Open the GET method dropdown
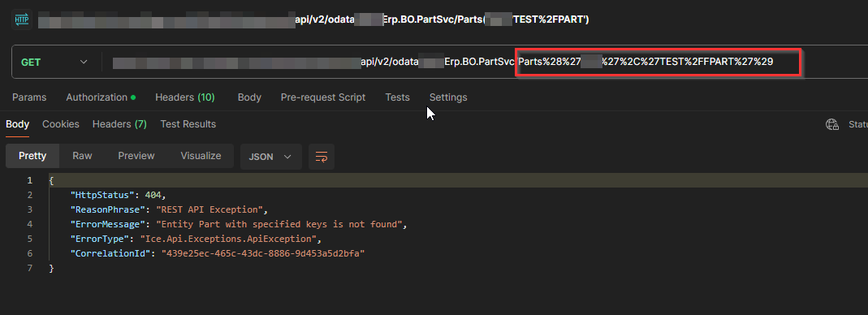Image resolution: width=868 pixels, height=315 pixels. (54, 62)
